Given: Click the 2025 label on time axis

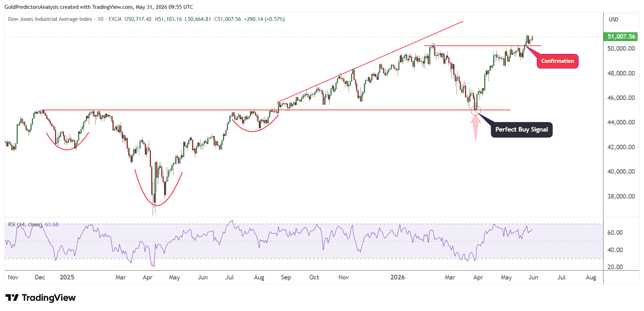Looking at the screenshot, I should [x=67, y=277].
